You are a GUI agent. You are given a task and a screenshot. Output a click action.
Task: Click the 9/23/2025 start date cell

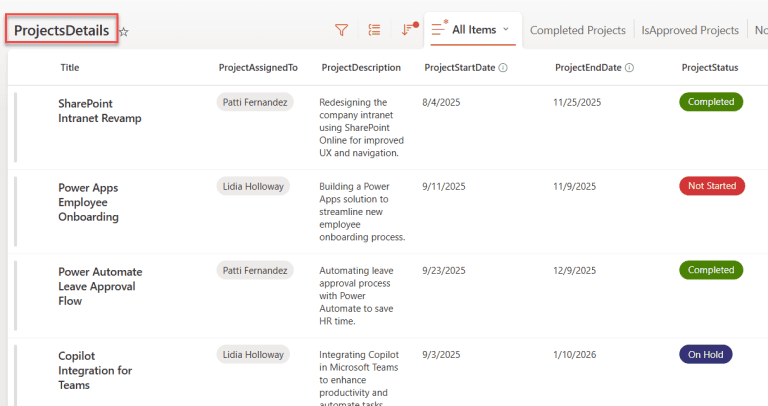443,271
